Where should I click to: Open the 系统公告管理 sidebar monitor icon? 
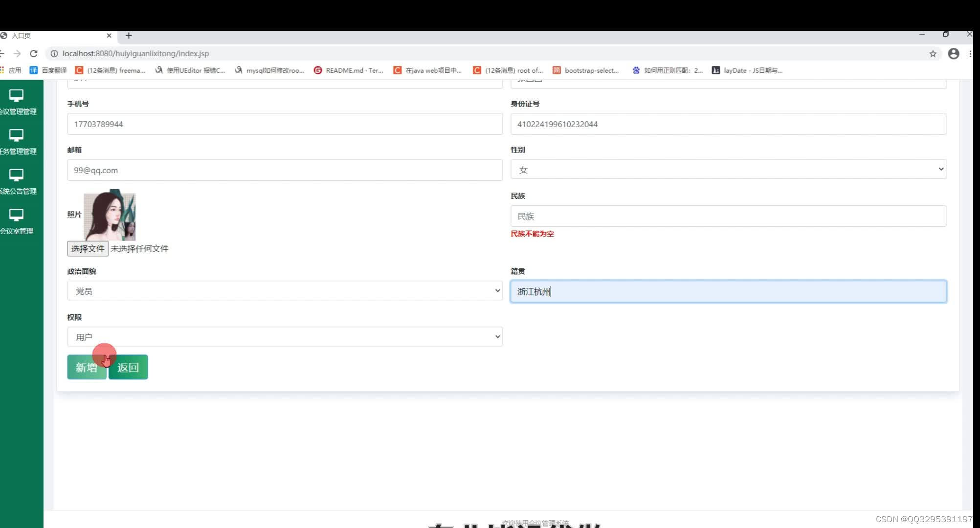[16, 175]
